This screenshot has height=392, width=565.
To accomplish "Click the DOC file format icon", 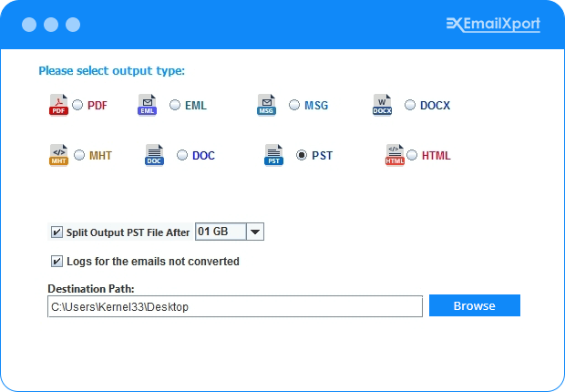I will pos(155,155).
